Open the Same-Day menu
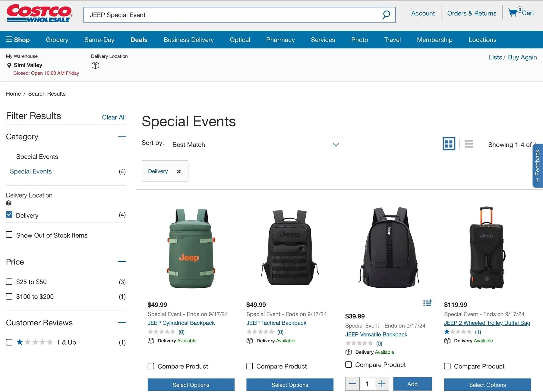543x392 pixels. 99,40
